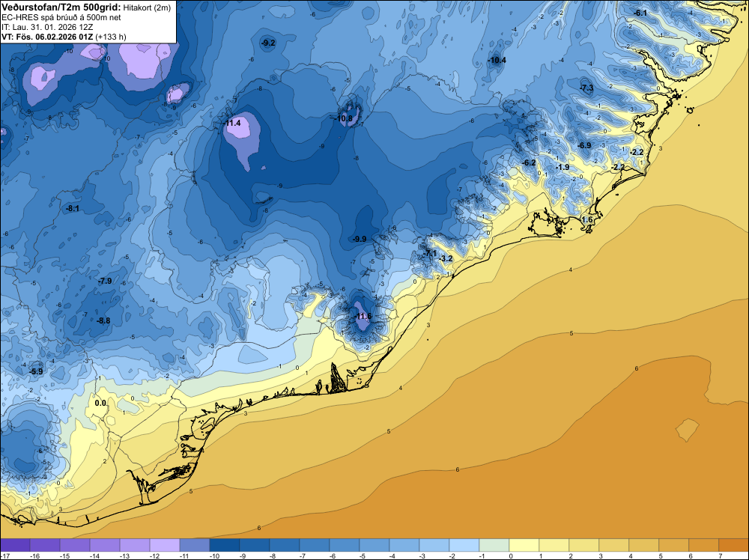749x560 pixels.
Task: Click the -10.4 temperature label on map
Action: pyautogui.click(x=497, y=60)
